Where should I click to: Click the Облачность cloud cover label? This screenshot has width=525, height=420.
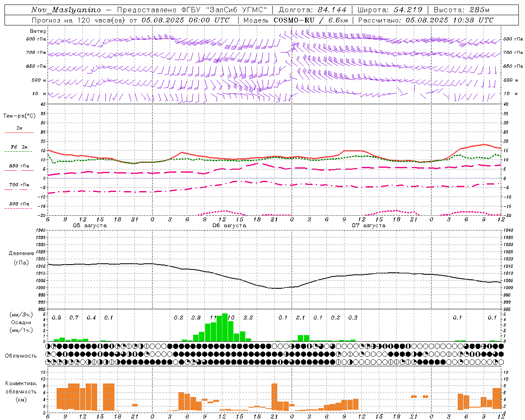[x=21, y=356]
